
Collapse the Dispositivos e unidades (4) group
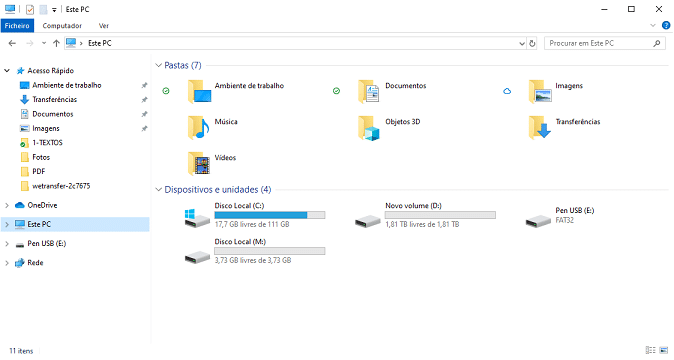pyautogui.click(x=159, y=189)
